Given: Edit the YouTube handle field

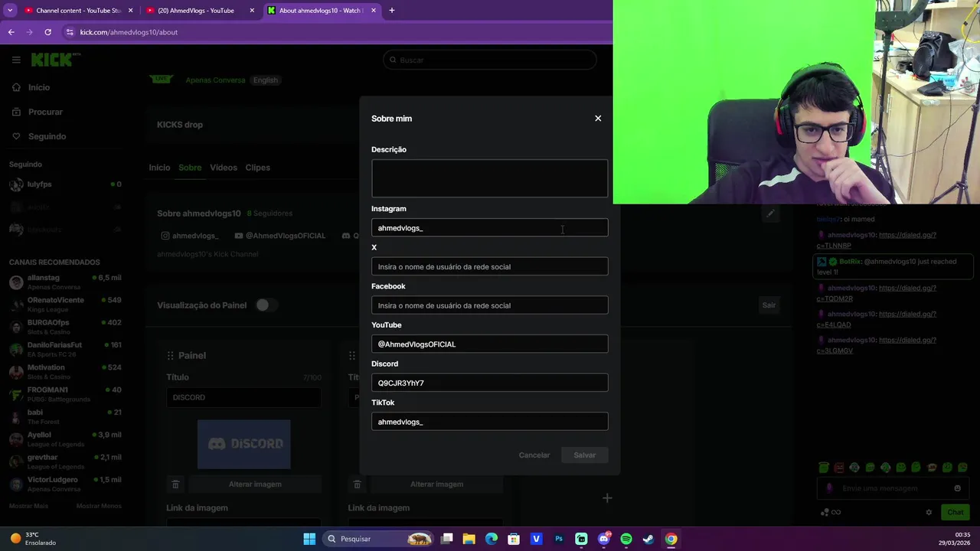Looking at the screenshot, I should point(490,344).
